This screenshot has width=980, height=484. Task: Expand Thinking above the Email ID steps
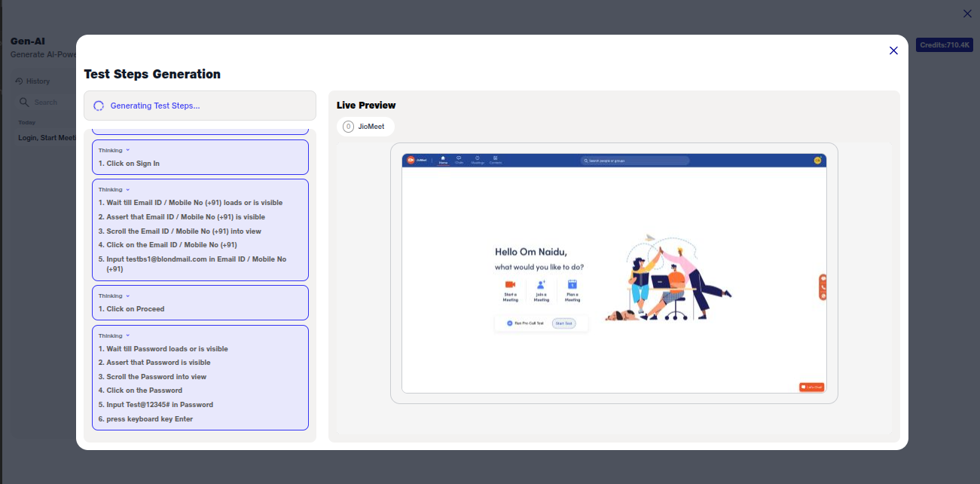click(x=114, y=189)
